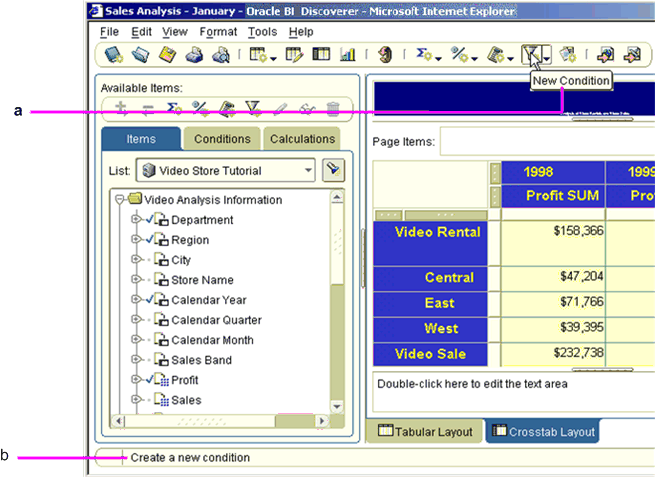Click the sigma Total icon under Available Items
This screenshot has height=478, width=656.
[174, 108]
